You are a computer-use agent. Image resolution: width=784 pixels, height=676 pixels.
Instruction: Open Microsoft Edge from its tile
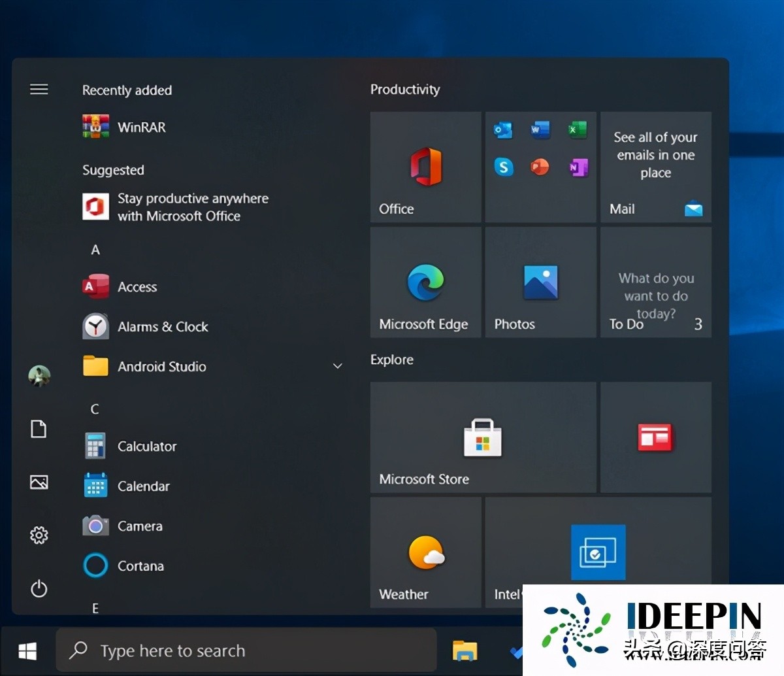point(425,282)
